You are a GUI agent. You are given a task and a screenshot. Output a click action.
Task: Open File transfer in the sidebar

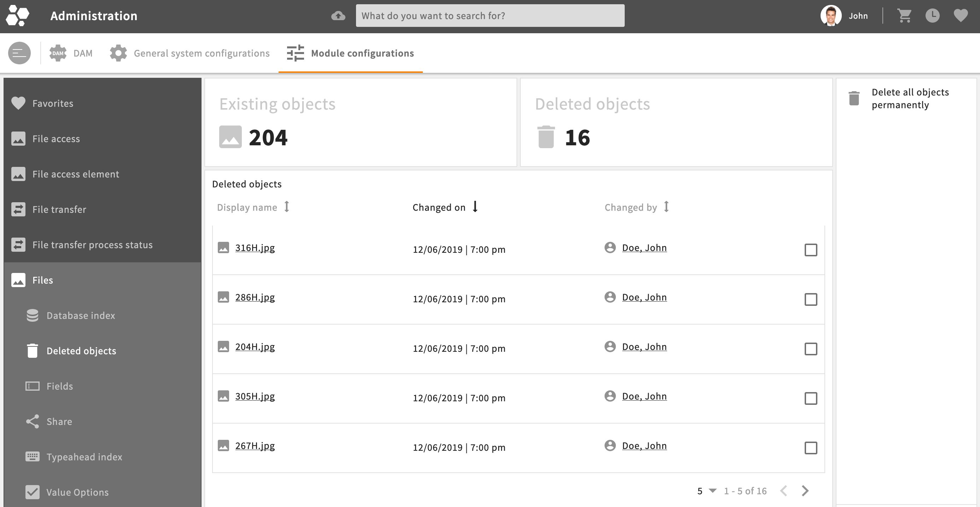(x=102, y=209)
